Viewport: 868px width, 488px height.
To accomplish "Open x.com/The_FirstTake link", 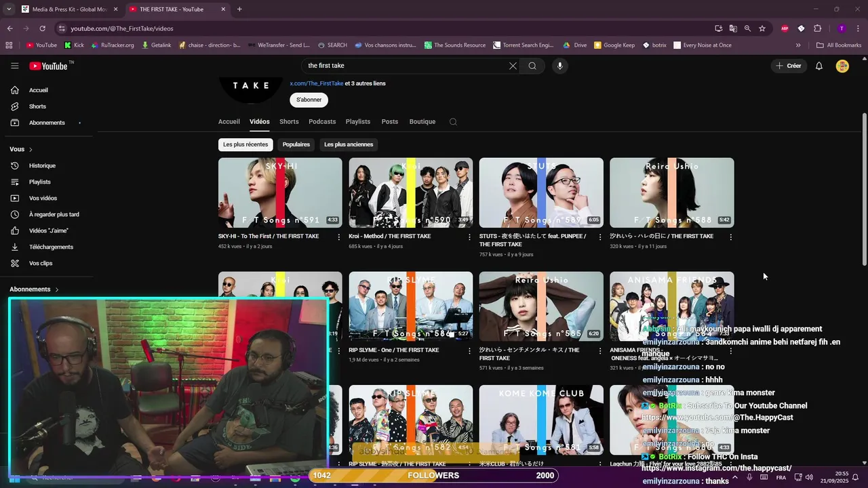I will pyautogui.click(x=317, y=83).
